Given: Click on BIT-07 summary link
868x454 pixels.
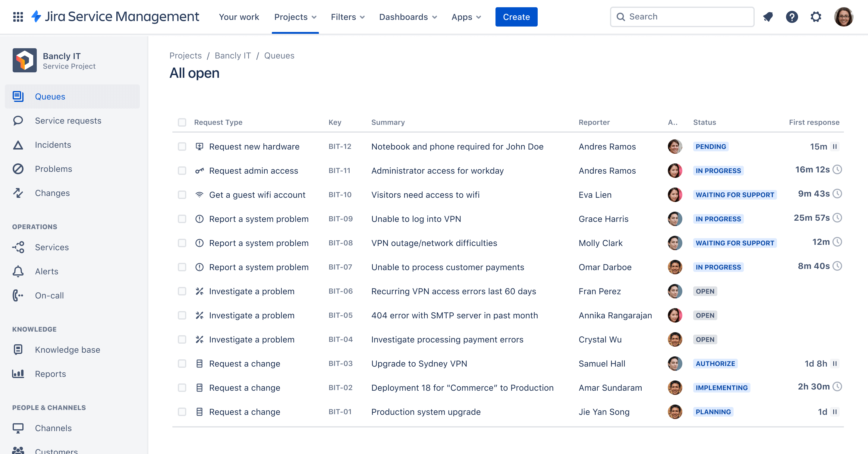Looking at the screenshot, I should click(447, 267).
